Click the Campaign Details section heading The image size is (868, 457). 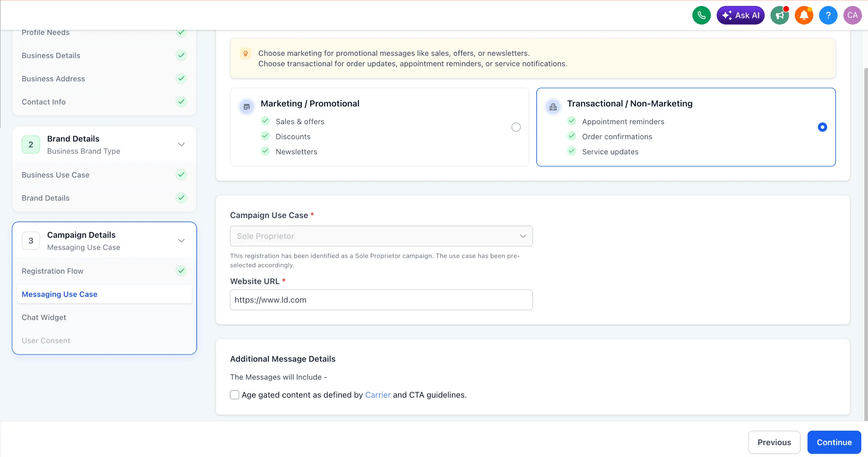[81, 235]
